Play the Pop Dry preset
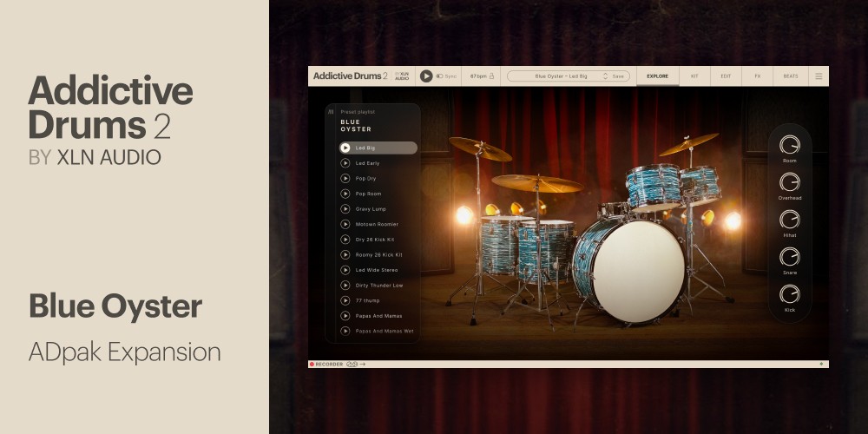The width and height of the screenshot is (868, 434). point(345,179)
